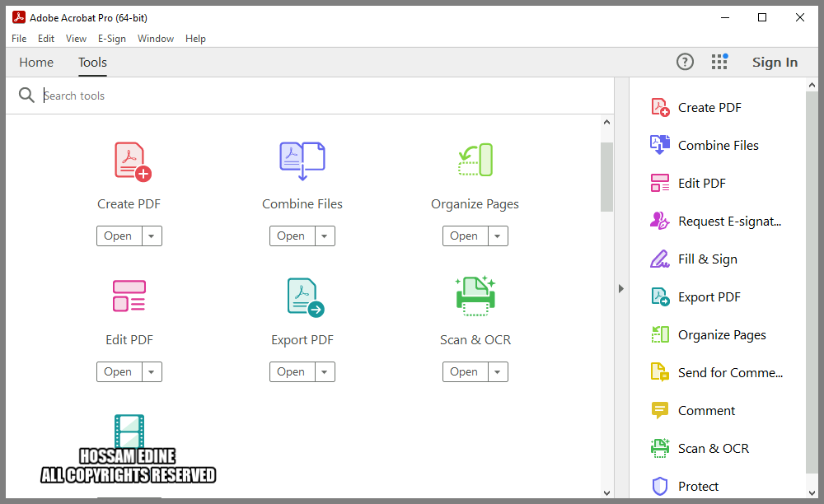Click Open button under Combine Files
This screenshot has height=504, width=824.
click(293, 236)
